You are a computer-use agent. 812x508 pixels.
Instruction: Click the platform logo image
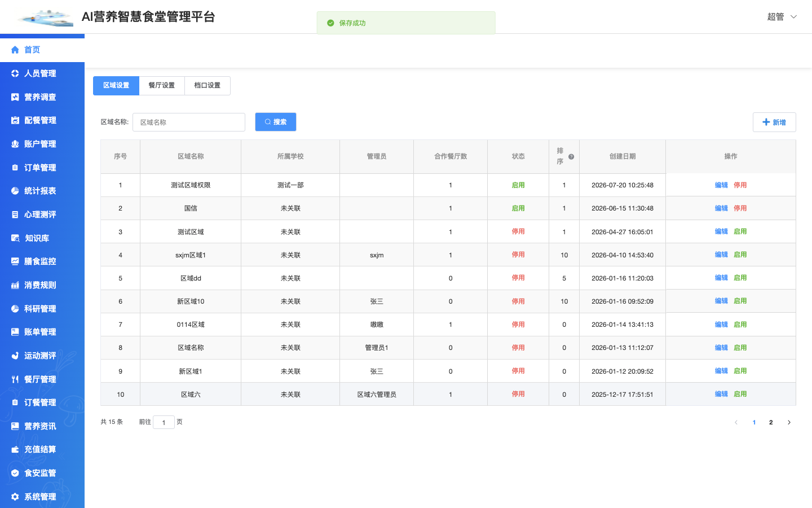click(45, 17)
